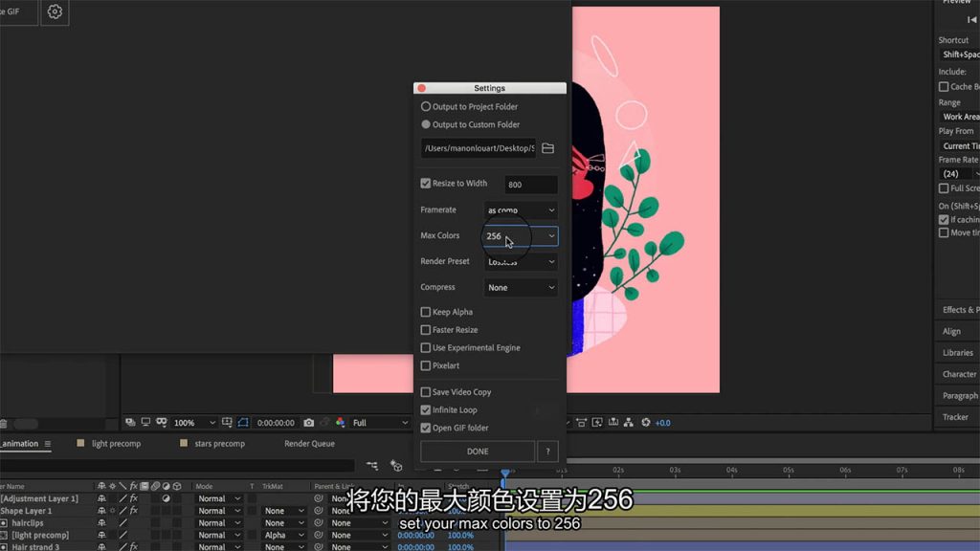Click the fast previews icon

(x=597, y=423)
